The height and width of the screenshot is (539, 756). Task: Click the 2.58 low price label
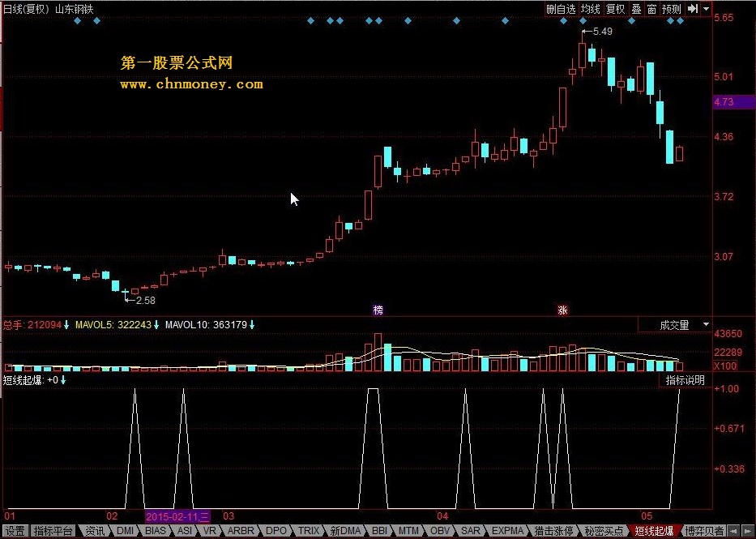coord(145,301)
